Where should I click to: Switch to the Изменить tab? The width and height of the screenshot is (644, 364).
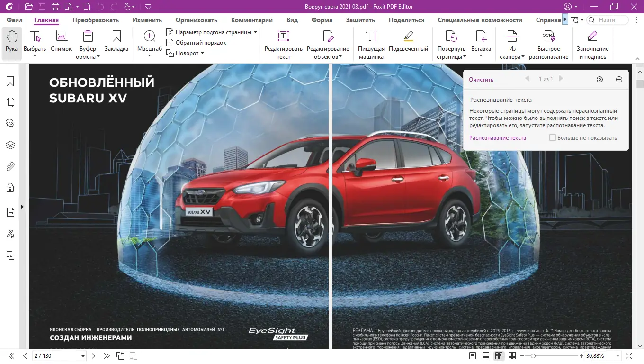click(147, 20)
